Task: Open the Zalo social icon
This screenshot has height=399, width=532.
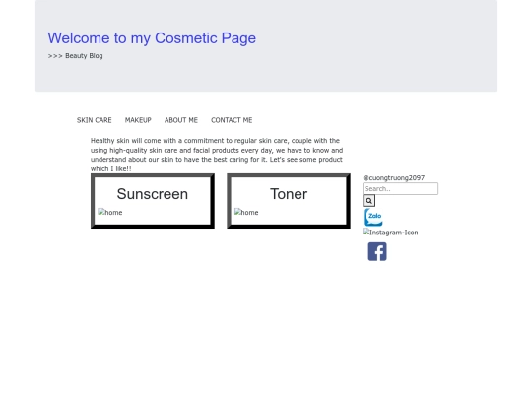Action: [373, 217]
